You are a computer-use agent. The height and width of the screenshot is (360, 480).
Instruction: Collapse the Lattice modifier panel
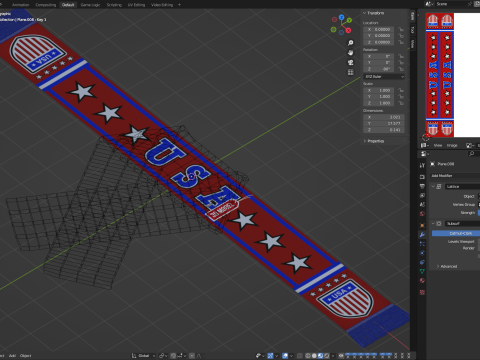click(x=433, y=186)
